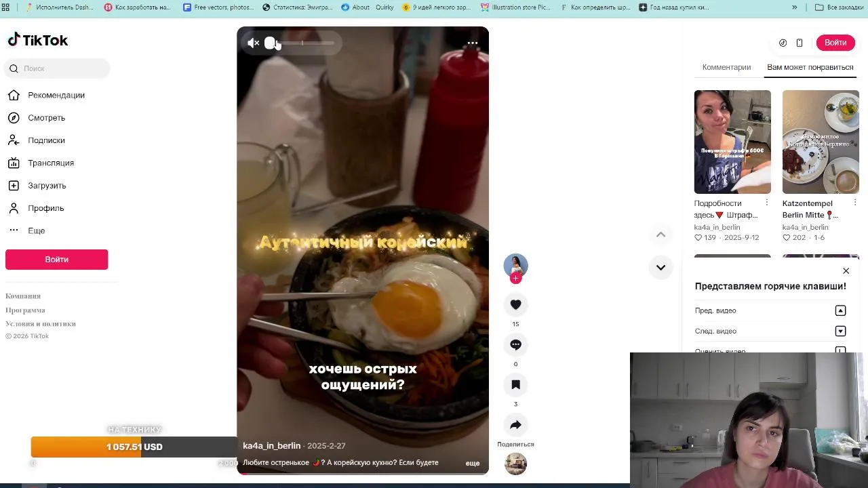Click the Поиск search field
Screen dimensions: 868x488
click(x=58, y=68)
